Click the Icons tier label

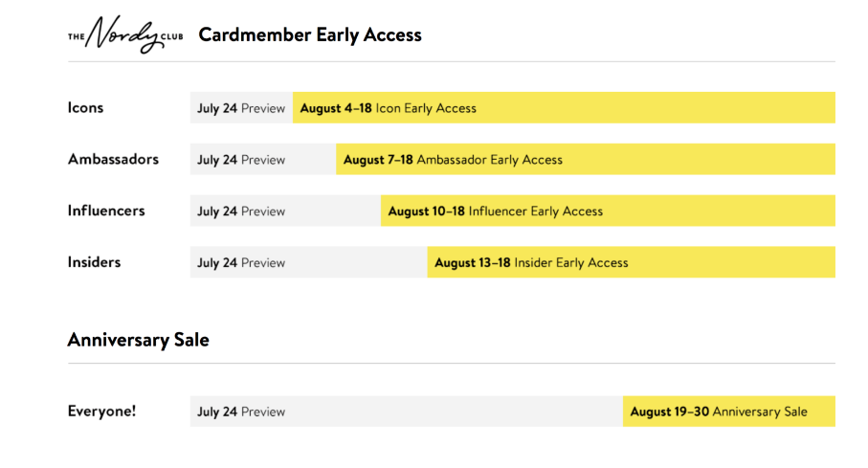click(85, 107)
